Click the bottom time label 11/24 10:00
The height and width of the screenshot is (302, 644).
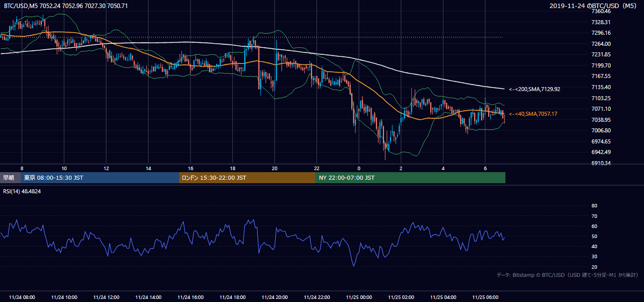tap(64, 297)
